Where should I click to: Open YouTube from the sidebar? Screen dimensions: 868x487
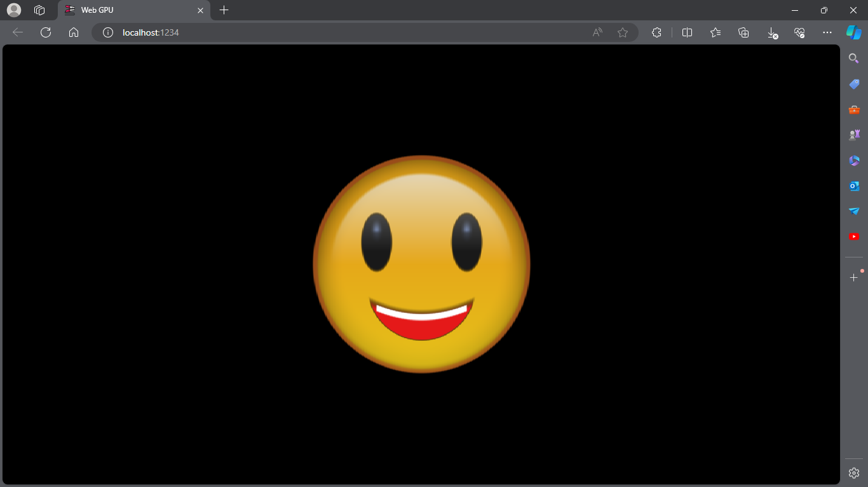tap(853, 236)
